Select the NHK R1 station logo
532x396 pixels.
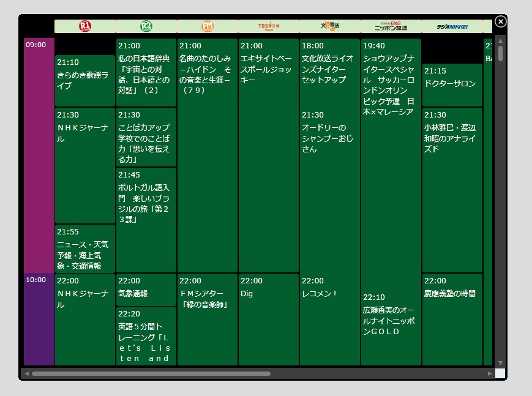click(x=85, y=26)
